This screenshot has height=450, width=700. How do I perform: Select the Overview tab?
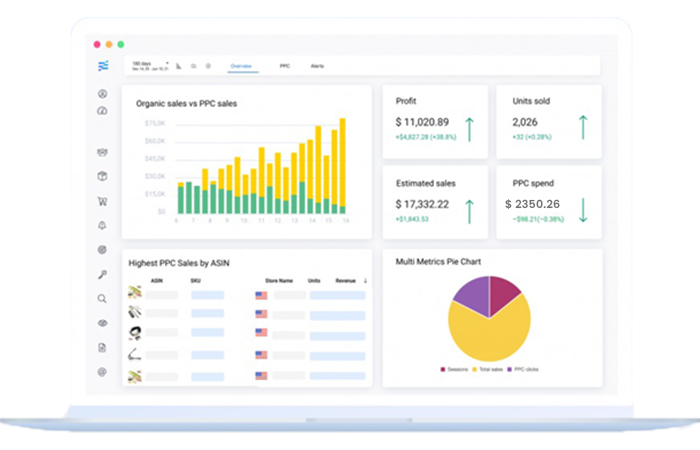pos(241,66)
